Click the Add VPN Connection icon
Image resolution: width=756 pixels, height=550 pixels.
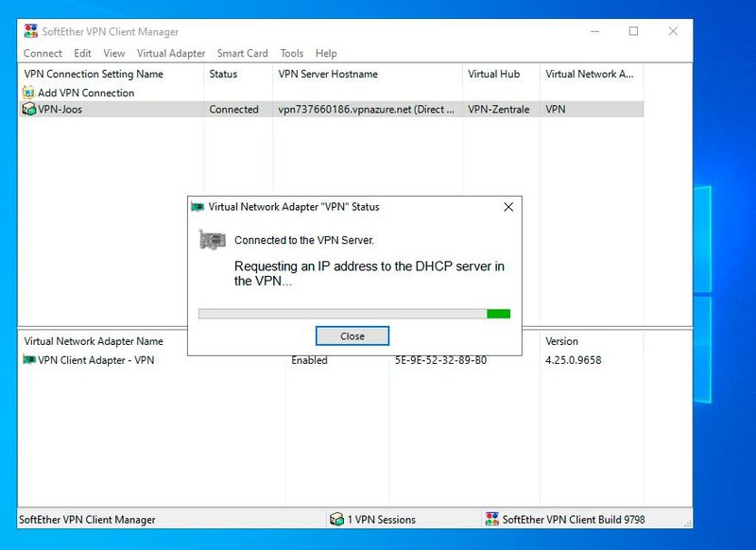tap(29, 92)
